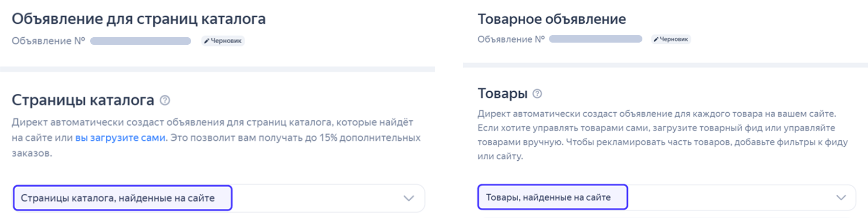Screen dimensions: 868x218
Task: Open 'Страницы каталога, найденные на сайте' dropdown
Action: [219, 198]
